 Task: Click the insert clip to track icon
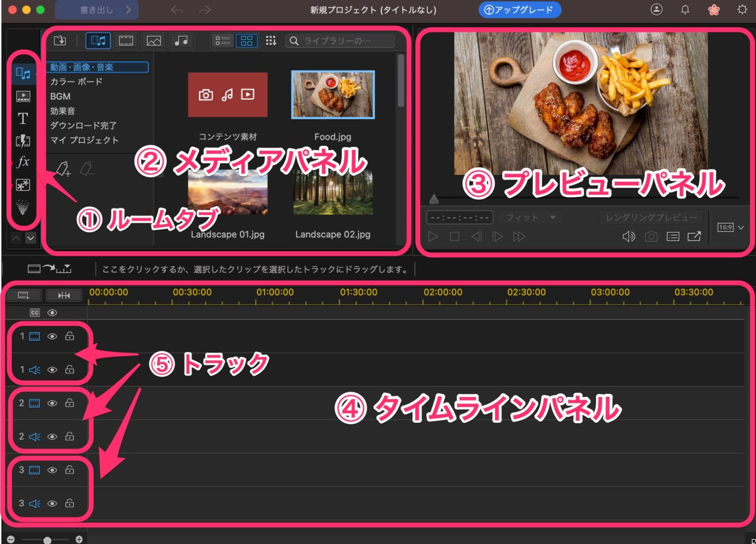[x=50, y=269]
